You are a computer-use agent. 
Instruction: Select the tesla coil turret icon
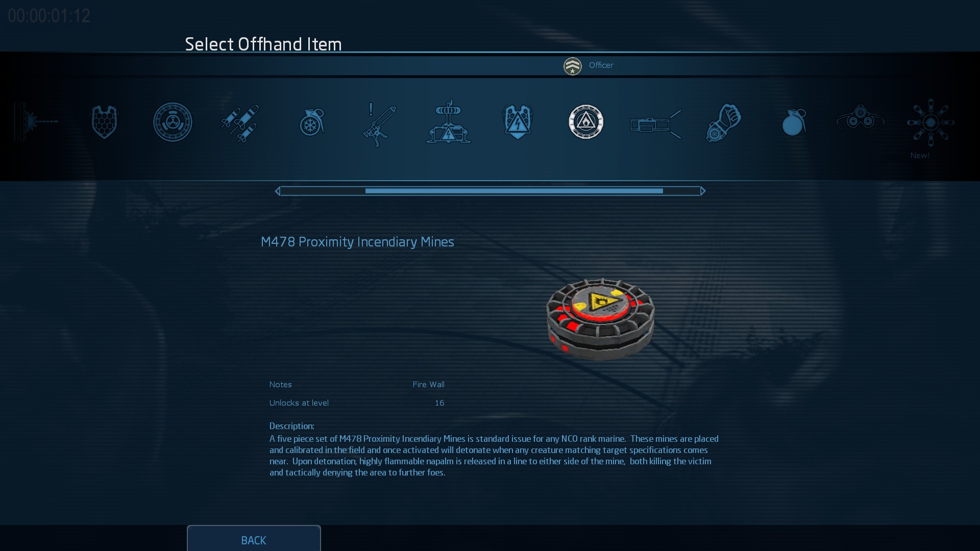(448, 122)
